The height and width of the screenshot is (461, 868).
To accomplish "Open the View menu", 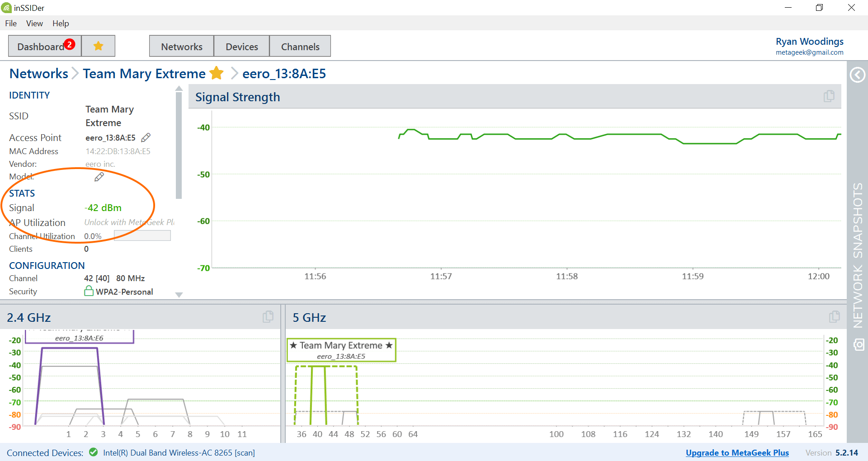I will (34, 24).
